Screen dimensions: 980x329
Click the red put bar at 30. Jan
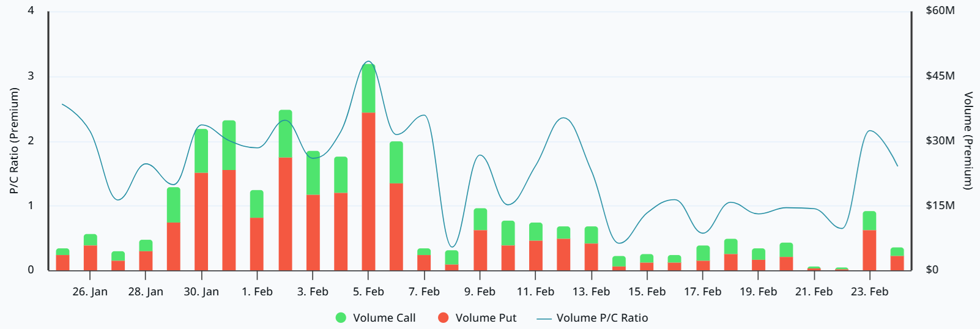tap(201, 221)
